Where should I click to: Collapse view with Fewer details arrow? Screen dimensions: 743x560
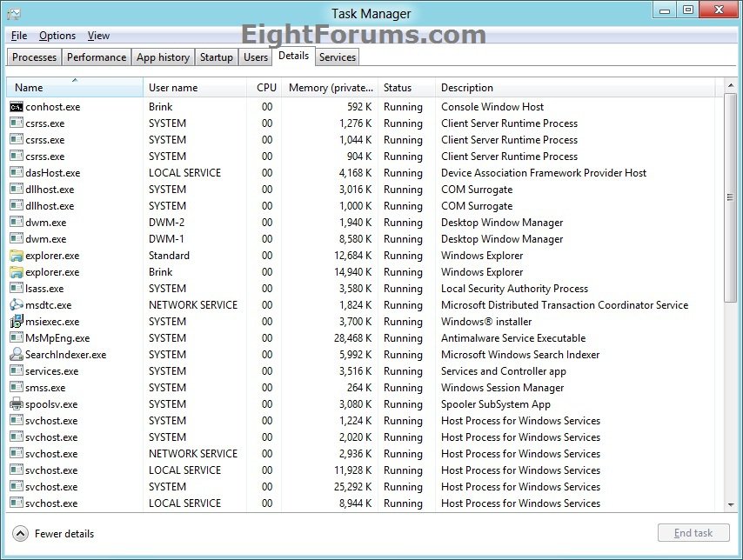point(21,533)
